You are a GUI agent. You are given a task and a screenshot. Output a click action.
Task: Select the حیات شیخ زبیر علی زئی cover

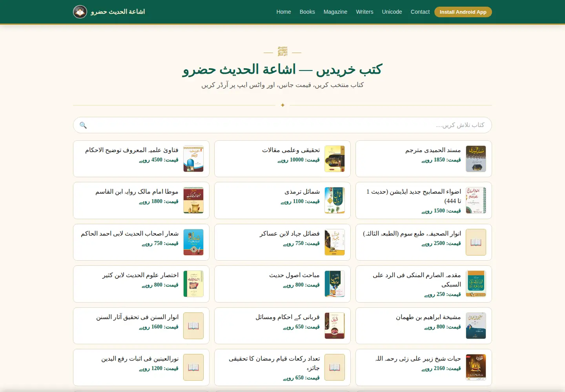(476, 367)
